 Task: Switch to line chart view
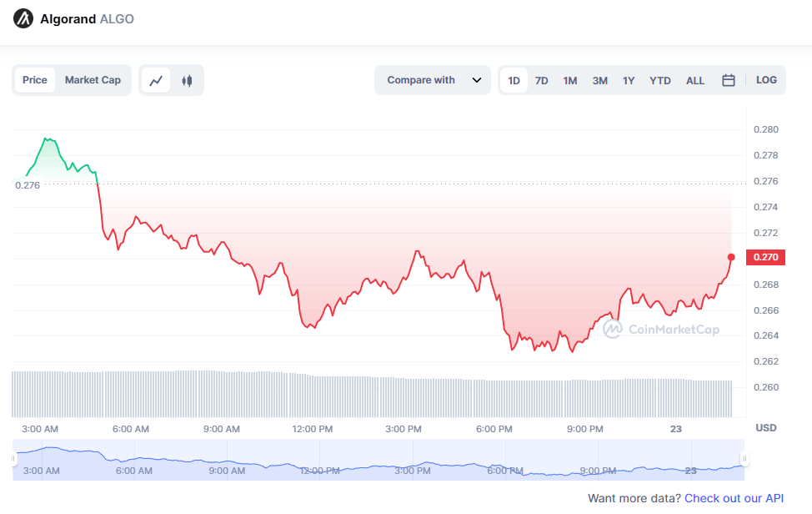tap(156, 81)
